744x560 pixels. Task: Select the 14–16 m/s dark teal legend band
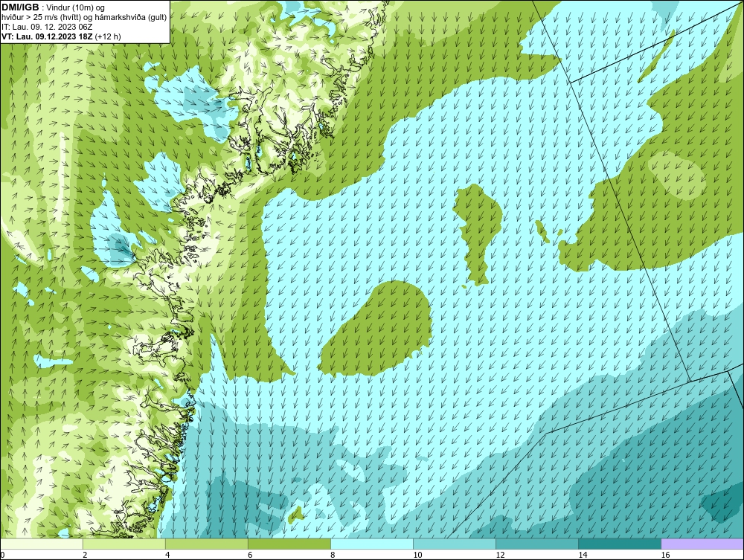point(619,544)
